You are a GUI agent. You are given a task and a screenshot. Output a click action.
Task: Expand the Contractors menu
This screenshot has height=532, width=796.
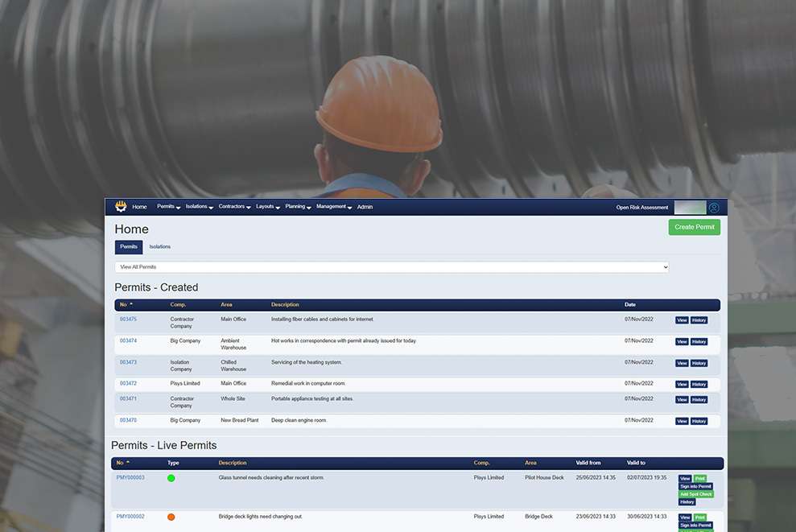coord(233,207)
